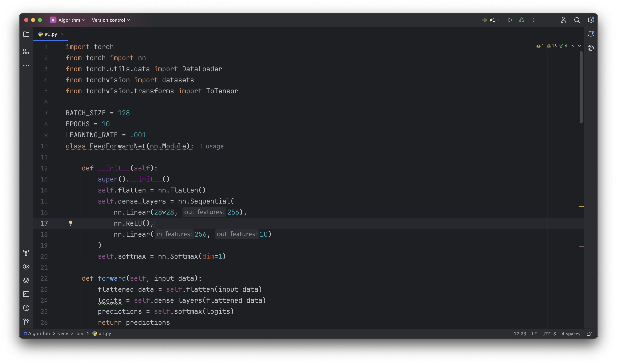Viewport: 617px width, 364px height.
Task: Click the EPOCHS value 10
Action: pyautogui.click(x=106, y=124)
